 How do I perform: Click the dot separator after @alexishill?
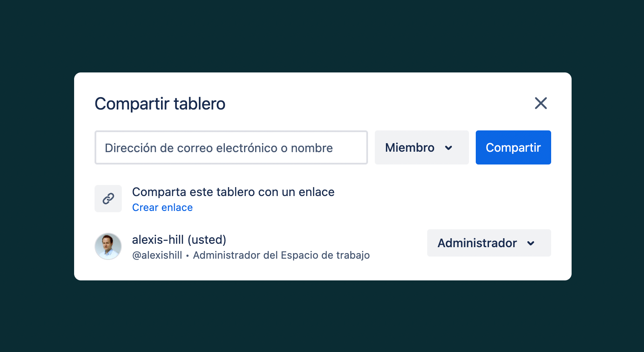[187, 256]
